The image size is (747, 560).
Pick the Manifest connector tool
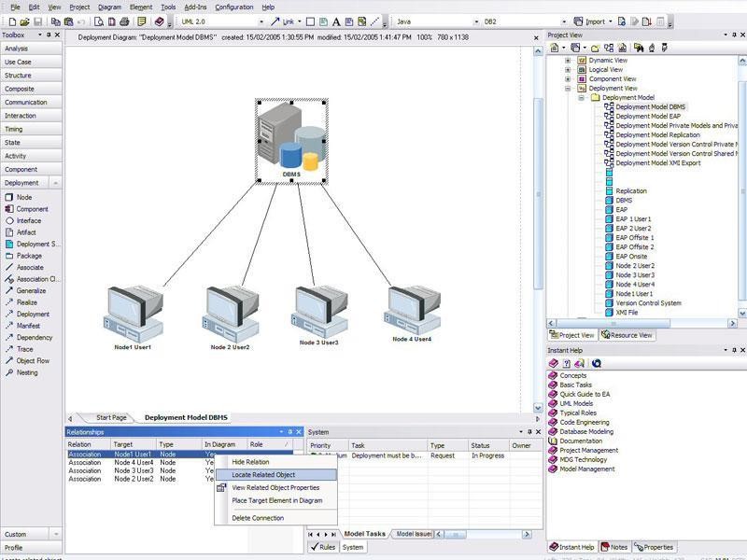tap(29, 326)
